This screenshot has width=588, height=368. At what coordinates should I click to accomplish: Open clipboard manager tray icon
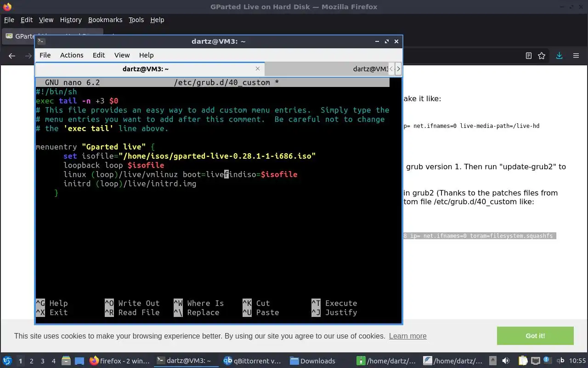pos(523,361)
